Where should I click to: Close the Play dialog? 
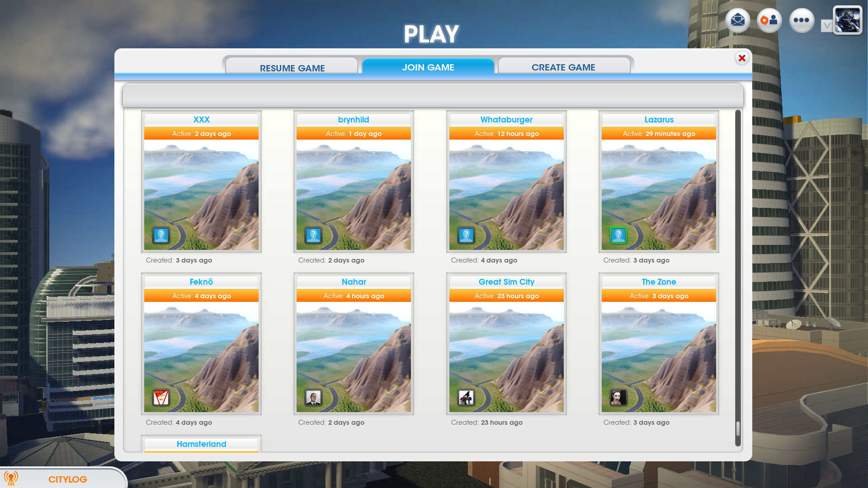tap(742, 58)
